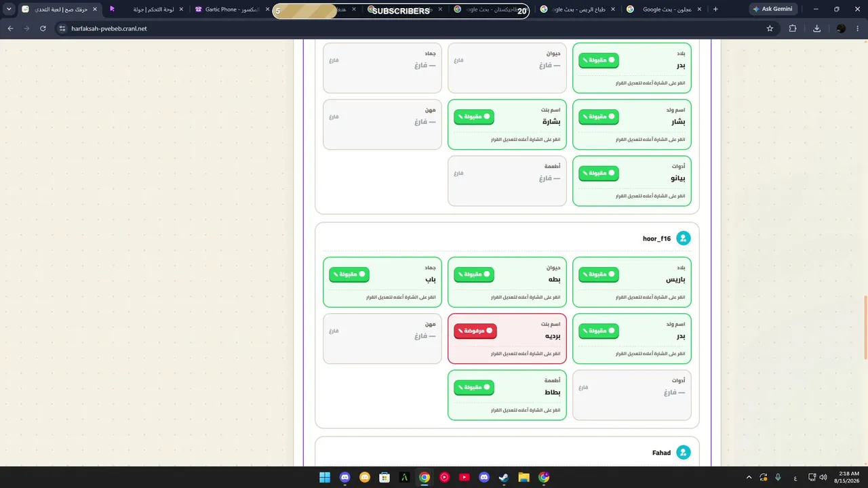The width and height of the screenshot is (868, 488).
Task: Click the answer text بشارة
Action: tap(551, 121)
